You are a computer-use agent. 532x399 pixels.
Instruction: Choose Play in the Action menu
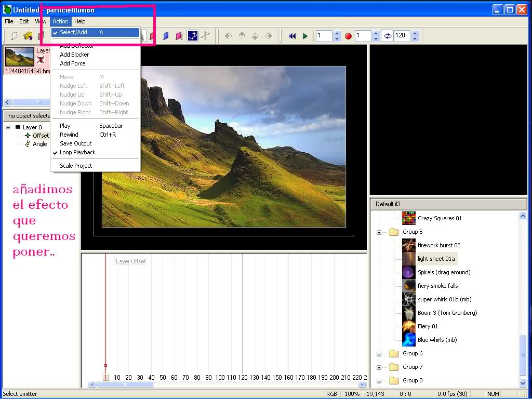(x=96, y=126)
